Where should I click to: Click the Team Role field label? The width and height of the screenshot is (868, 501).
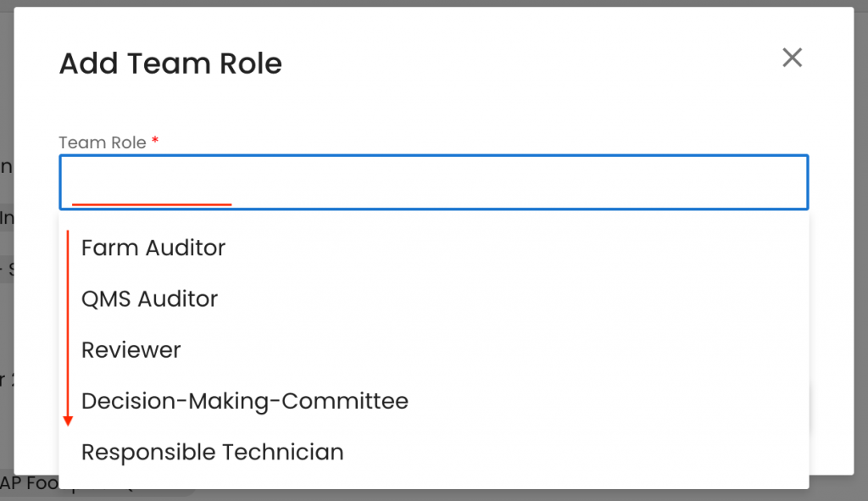pyautogui.click(x=103, y=142)
